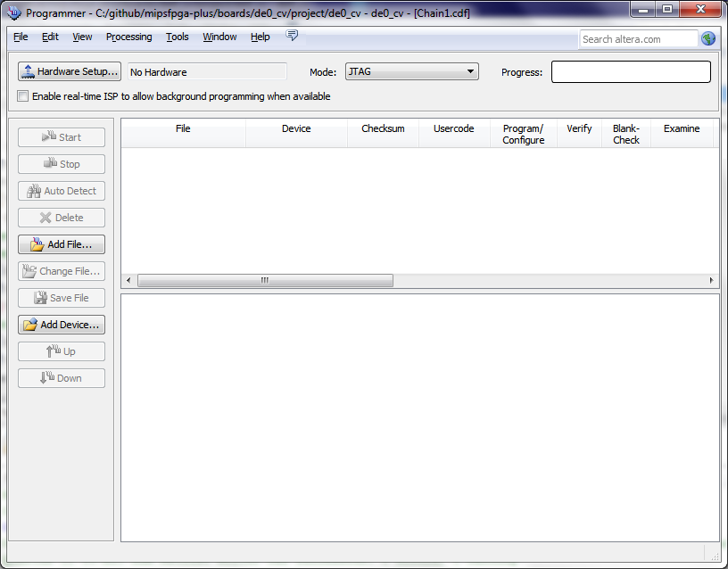Screen dimensions: 728x569
Task: Click the feedback speech bubble icon
Action: [x=292, y=36]
